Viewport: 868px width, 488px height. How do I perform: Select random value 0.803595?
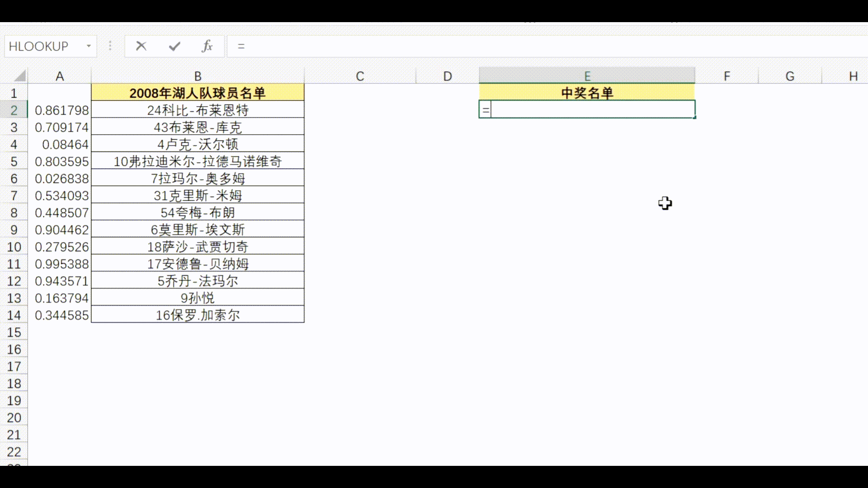60,161
